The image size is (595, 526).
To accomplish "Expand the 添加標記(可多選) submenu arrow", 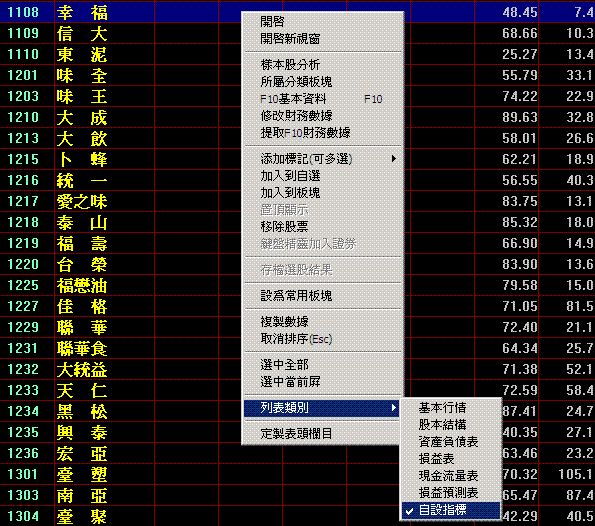I will coord(394,159).
